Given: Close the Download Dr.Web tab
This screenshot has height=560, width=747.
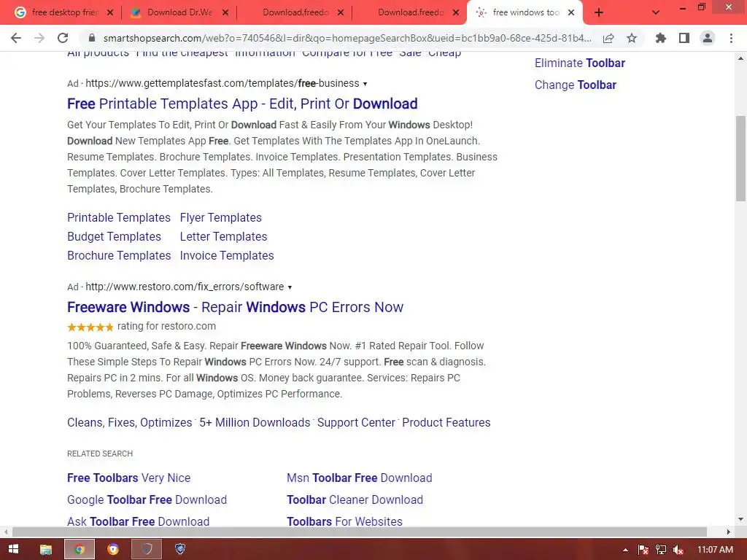Looking at the screenshot, I should [x=225, y=13].
